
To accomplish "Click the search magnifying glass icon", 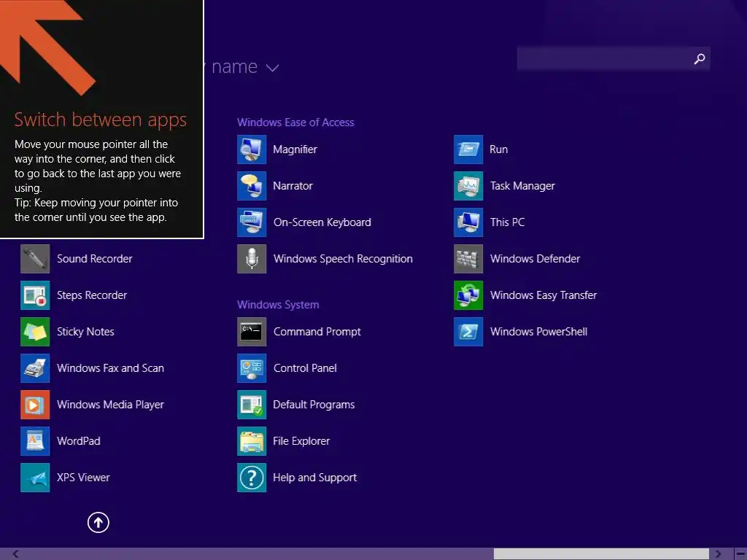I will click(x=700, y=59).
